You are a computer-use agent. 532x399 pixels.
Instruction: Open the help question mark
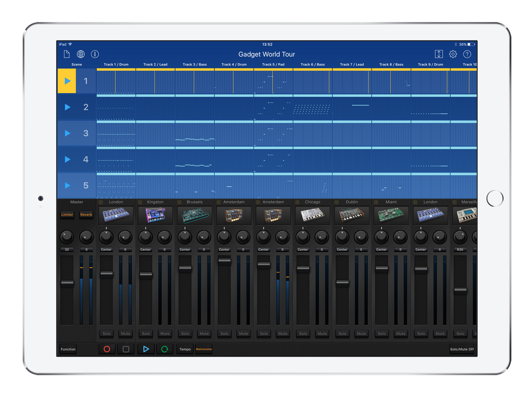(467, 54)
